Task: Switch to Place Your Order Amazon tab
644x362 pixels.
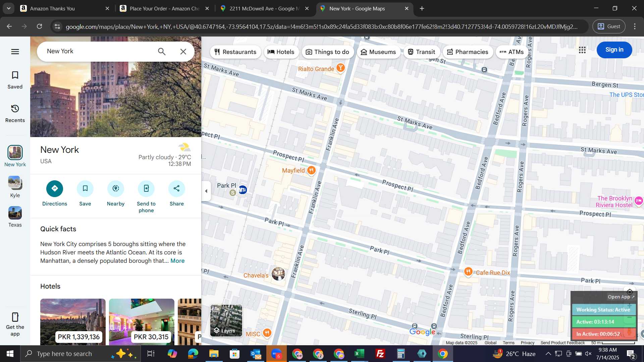Action: 164,9
